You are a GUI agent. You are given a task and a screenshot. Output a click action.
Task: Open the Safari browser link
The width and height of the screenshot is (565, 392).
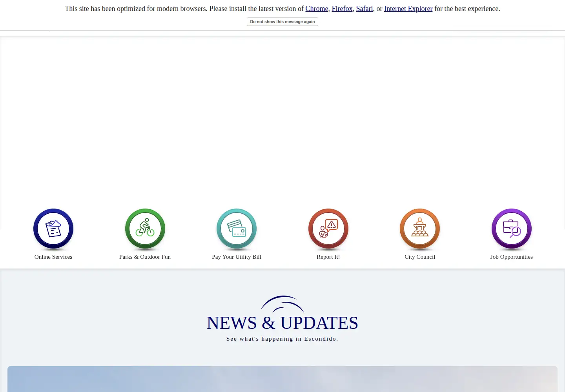[365, 9]
